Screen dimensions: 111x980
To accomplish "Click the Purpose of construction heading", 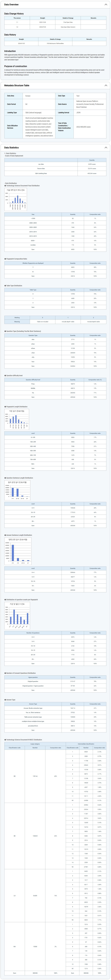I will point(16,66).
